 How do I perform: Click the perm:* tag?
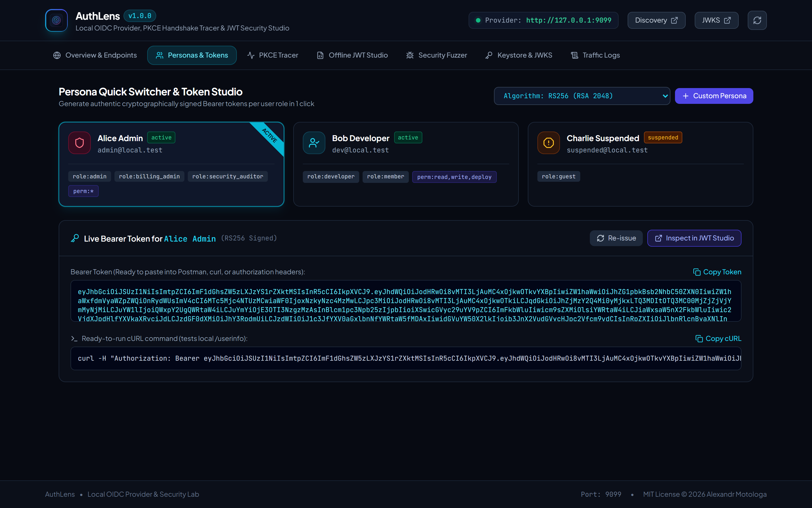(83, 191)
